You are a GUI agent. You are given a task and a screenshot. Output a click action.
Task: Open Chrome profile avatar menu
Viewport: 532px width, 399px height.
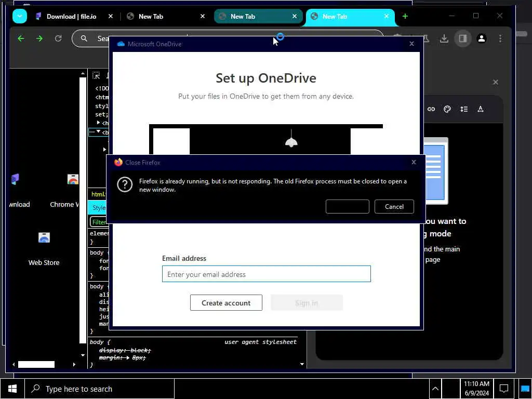click(x=482, y=38)
